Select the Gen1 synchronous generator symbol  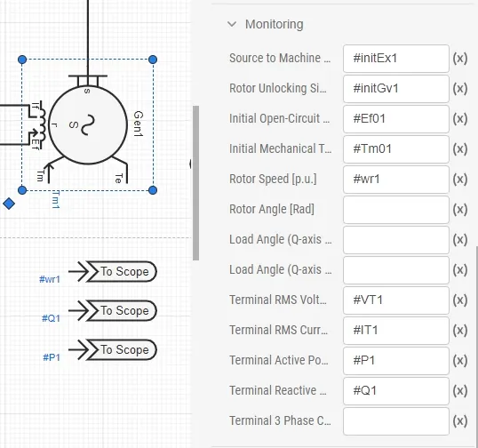(x=88, y=124)
